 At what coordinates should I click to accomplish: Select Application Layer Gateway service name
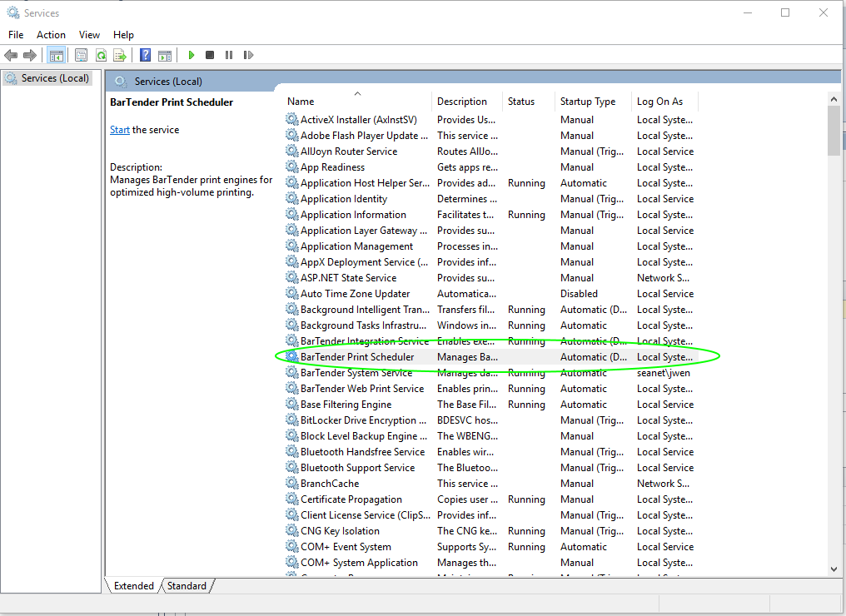pyautogui.click(x=364, y=231)
